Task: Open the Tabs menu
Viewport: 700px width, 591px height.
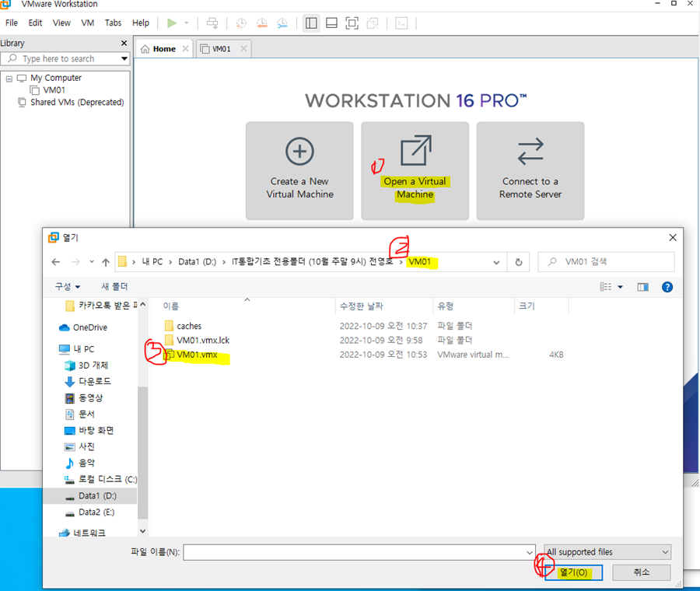Action: point(113,23)
